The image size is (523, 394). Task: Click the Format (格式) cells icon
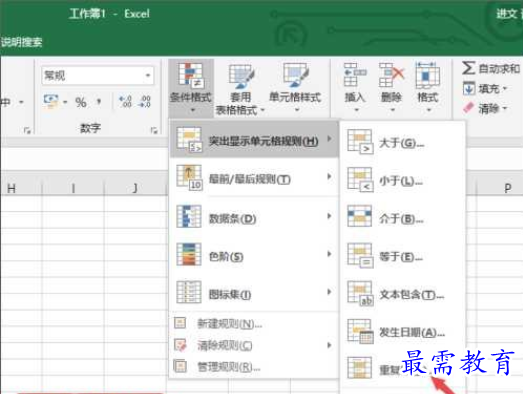point(428,75)
